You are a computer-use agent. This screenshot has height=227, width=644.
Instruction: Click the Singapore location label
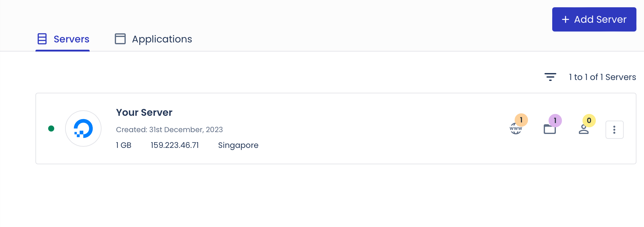click(x=238, y=145)
